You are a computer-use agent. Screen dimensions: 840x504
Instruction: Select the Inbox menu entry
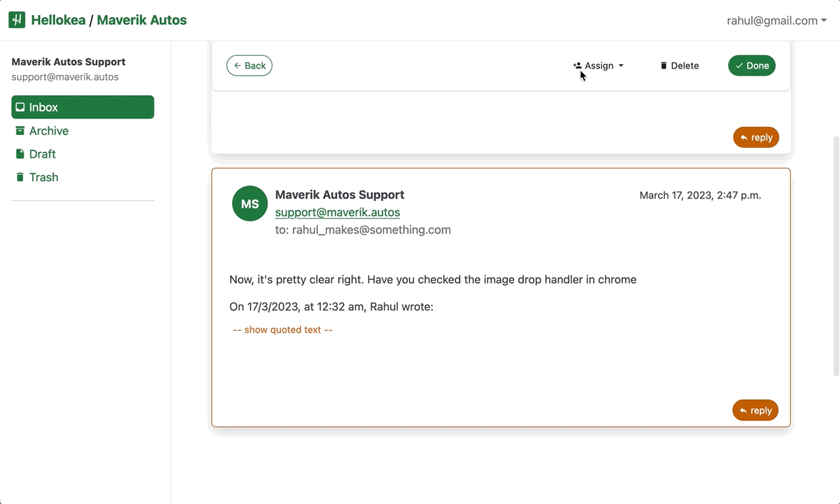click(43, 106)
